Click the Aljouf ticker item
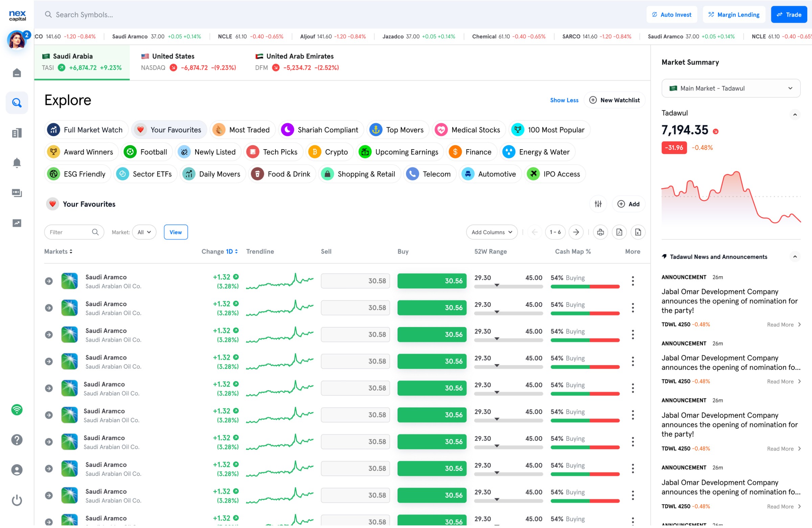812x528 pixels. point(333,37)
